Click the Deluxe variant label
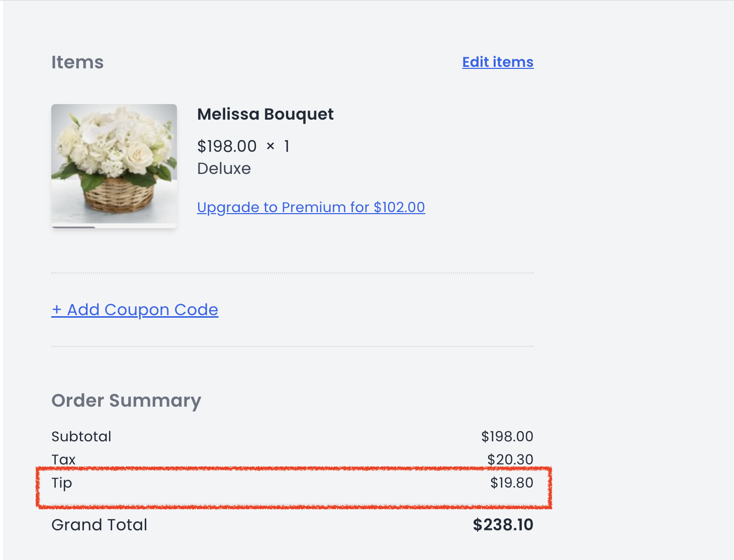The image size is (734, 560). 224,168
